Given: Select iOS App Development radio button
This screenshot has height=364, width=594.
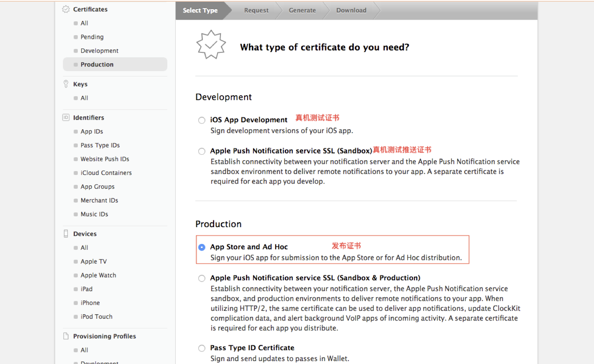Looking at the screenshot, I should [x=202, y=120].
